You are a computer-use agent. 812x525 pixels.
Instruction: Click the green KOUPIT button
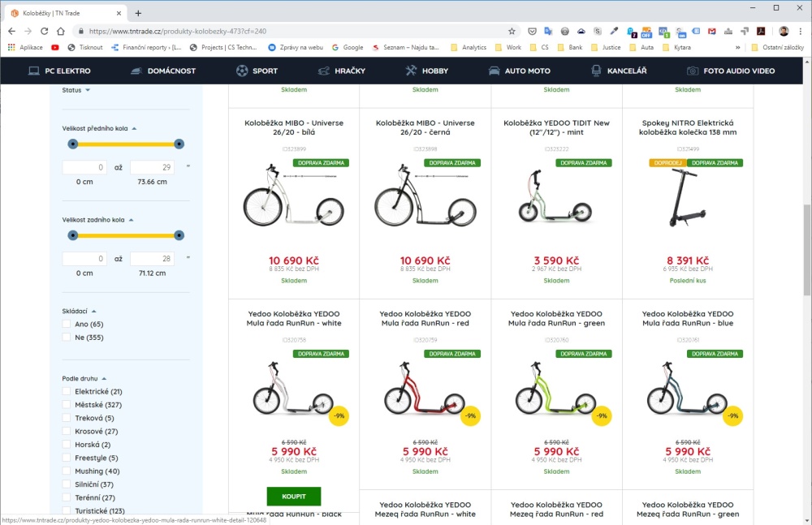[x=294, y=497]
